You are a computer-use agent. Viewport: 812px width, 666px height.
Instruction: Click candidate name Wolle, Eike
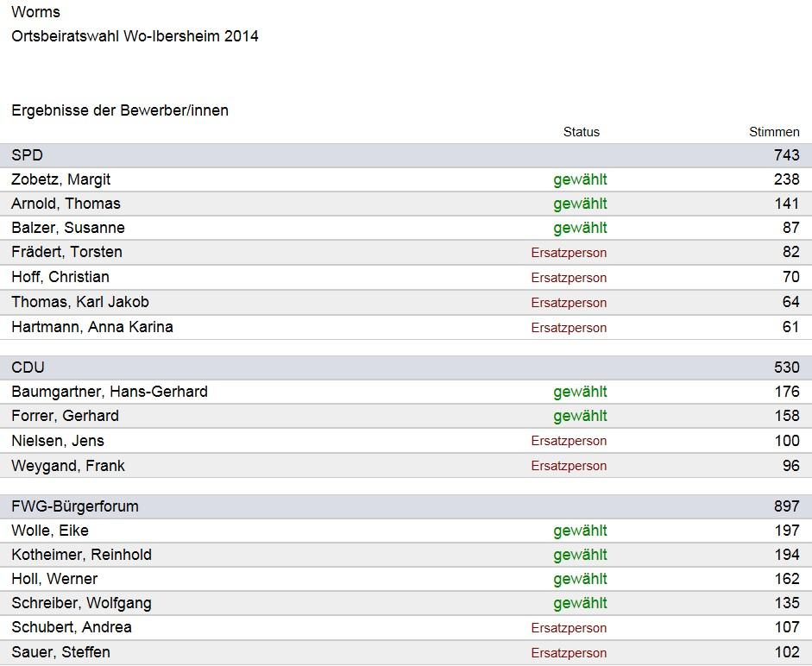coord(50,531)
